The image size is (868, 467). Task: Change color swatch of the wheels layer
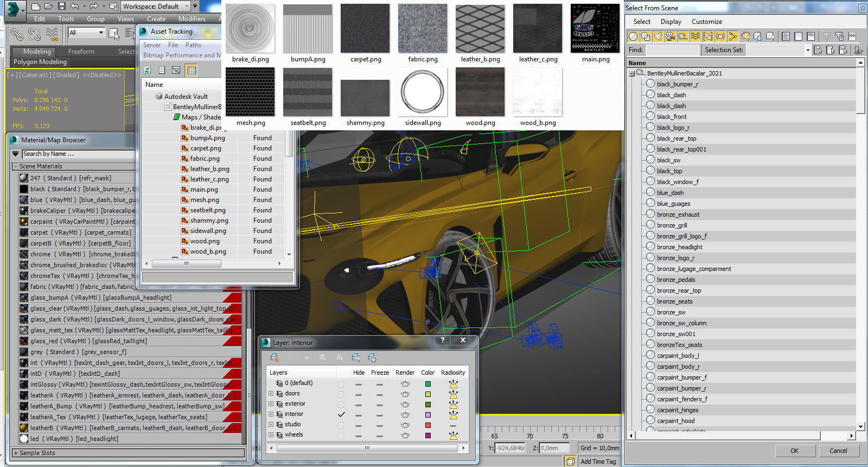(428, 435)
